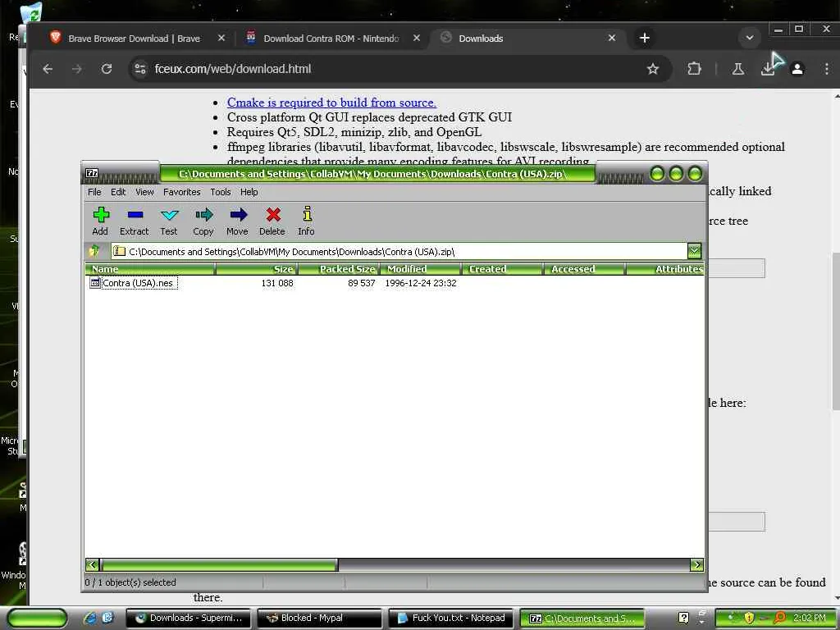
Task: Click the browser address bar URL
Action: 232,69
